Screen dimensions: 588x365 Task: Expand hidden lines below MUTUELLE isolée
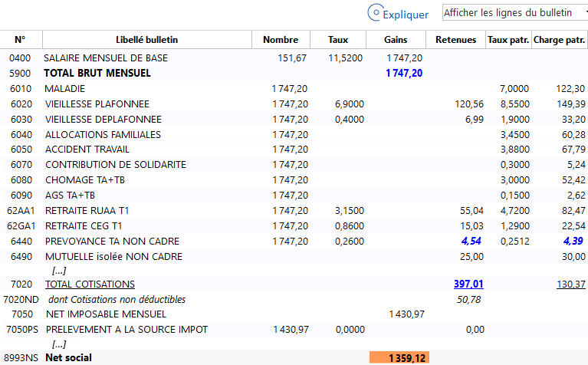[58, 271]
